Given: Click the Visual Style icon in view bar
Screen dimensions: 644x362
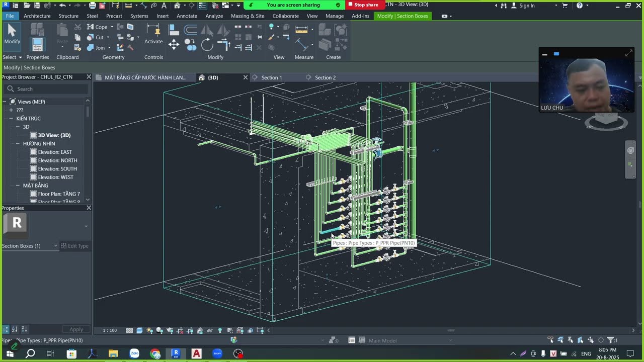Looking at the screenshot, I should [x=139, y=330].
